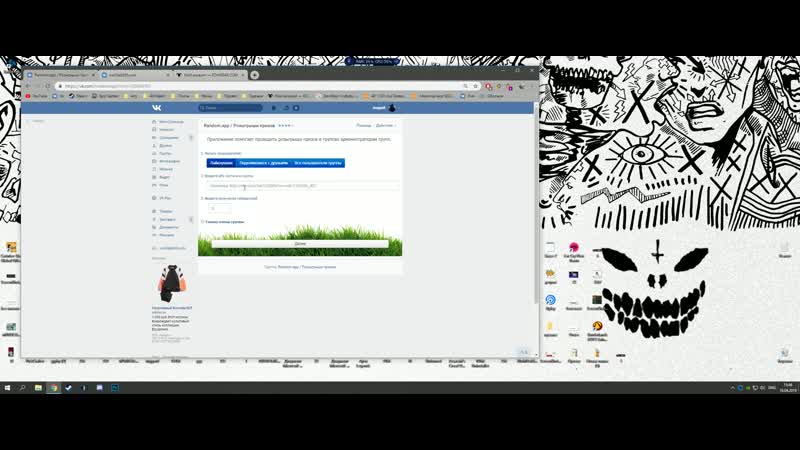The image size is (800, 450).
Task: Click the Chrome icon on the taskbar
Action: pos(54,388)
